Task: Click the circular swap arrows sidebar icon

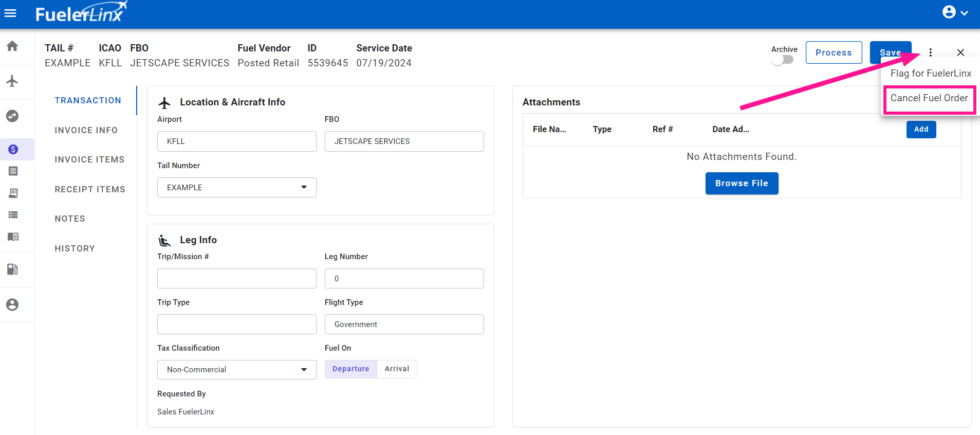Action: pyautogui.click(x=12, y=116)
